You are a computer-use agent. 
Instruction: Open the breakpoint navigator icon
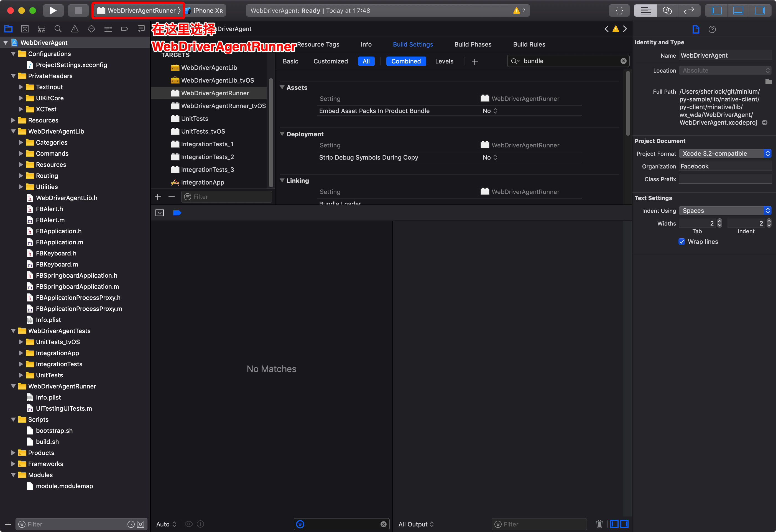pyautogui.click(x=124, y=29)
